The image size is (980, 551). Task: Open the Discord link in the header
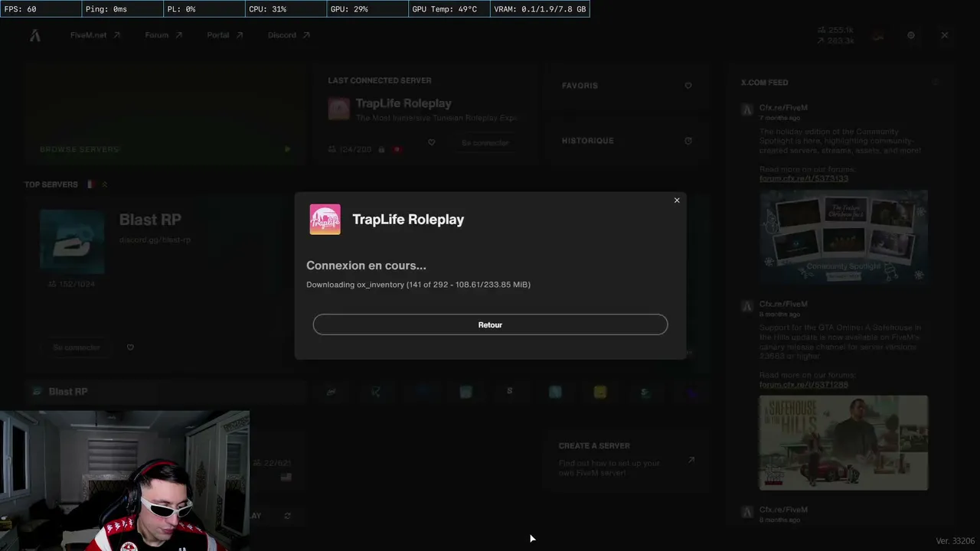289,35
